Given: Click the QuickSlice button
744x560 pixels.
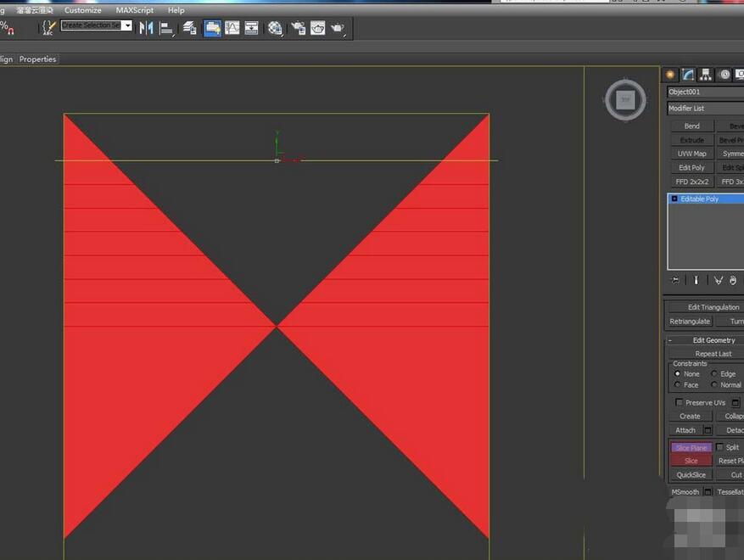Looking at the screenshot, I should 691,474.
